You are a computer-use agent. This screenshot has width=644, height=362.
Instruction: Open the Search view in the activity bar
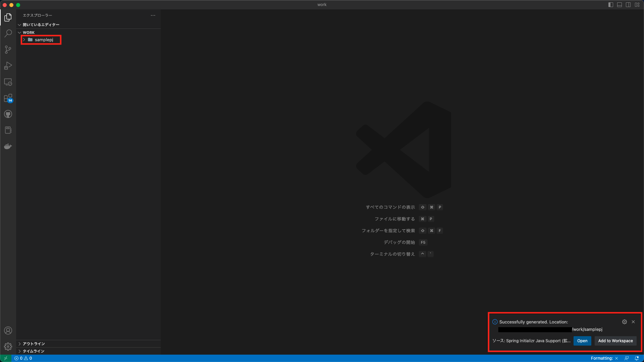(8, 33)
